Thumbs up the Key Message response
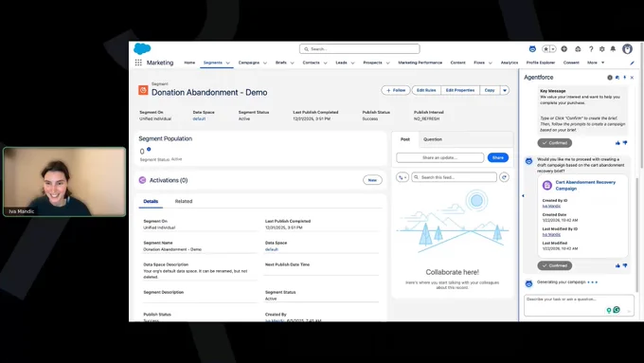The height and width of the screenshot is (363, 644). tap(617, 143)
